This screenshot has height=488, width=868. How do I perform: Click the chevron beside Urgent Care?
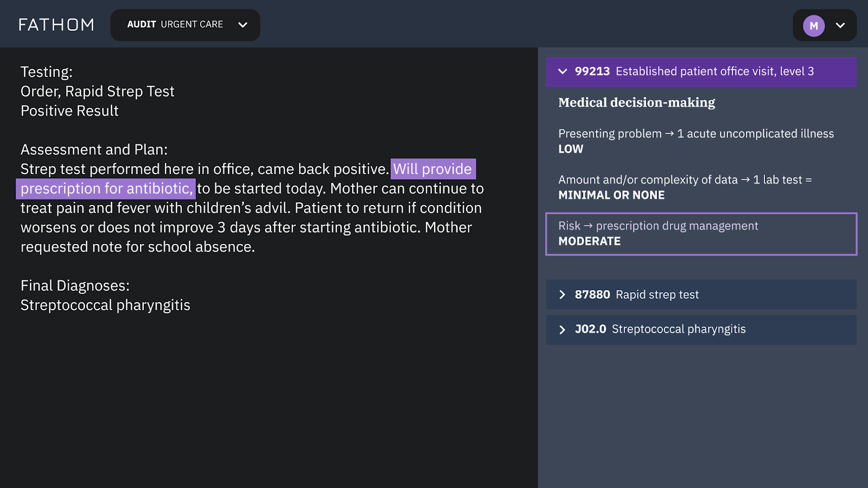point(242,25)
